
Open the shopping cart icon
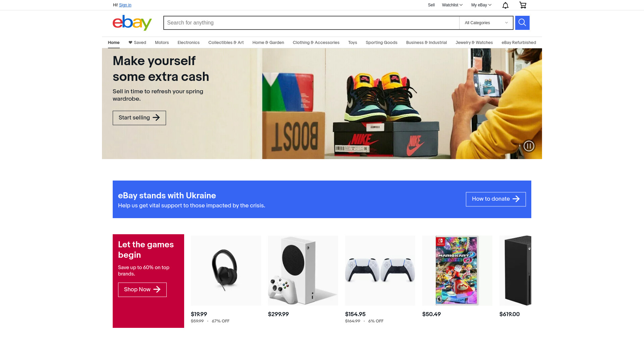(x=523, y=5)
